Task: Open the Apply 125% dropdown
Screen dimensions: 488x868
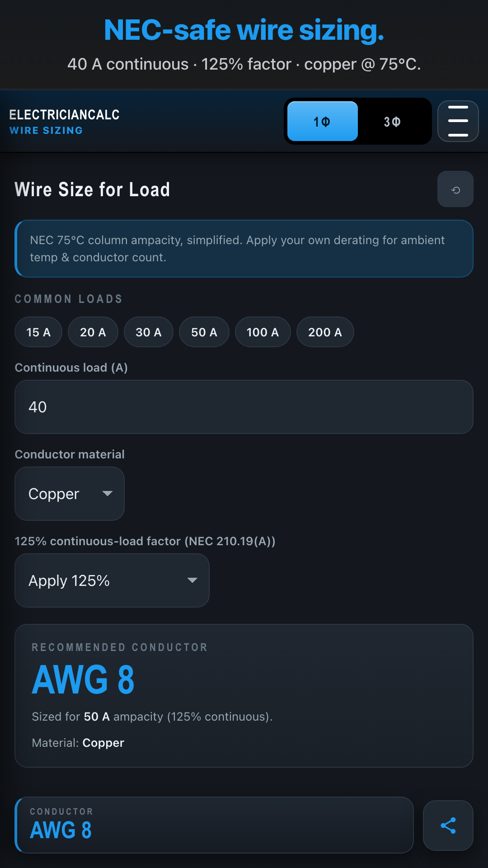Action: click(112, 580)
